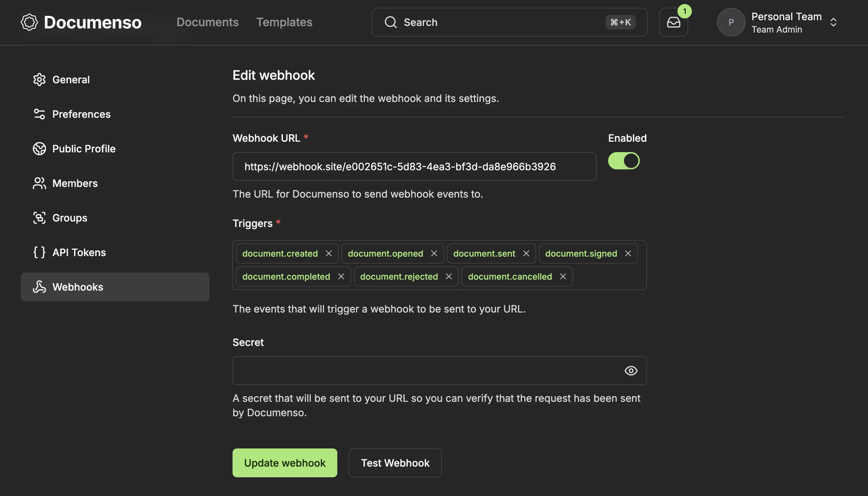Click the Groups icon in sidebar
This screenshot has height=496, width=868.
pyautogui.click(x=39, y=218)
